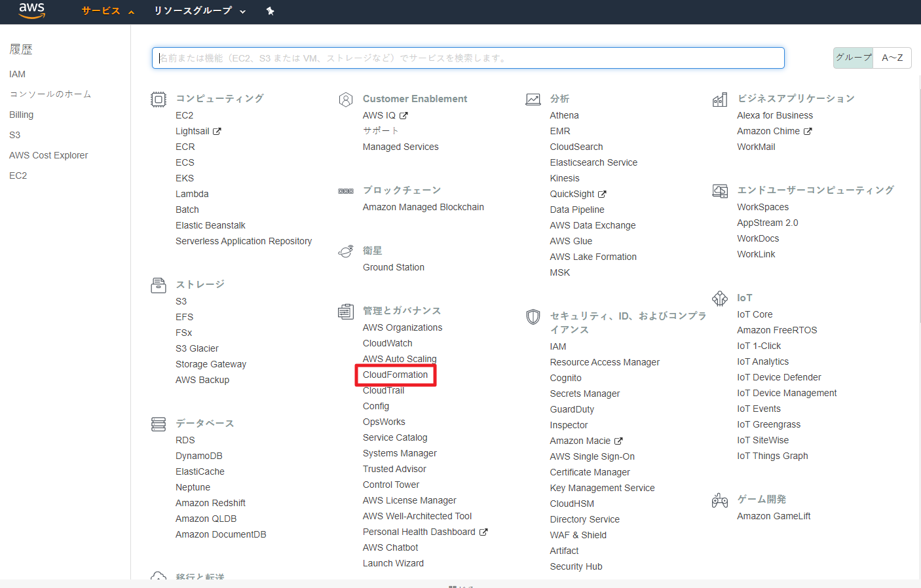Select Billing from history sidebar
921x588 pixels.
click(21, 115)
